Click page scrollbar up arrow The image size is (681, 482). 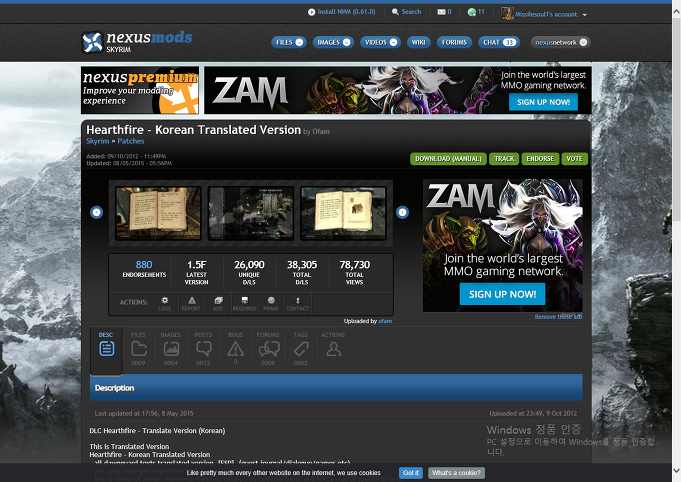pyautogui.click(x=676, y=12)
